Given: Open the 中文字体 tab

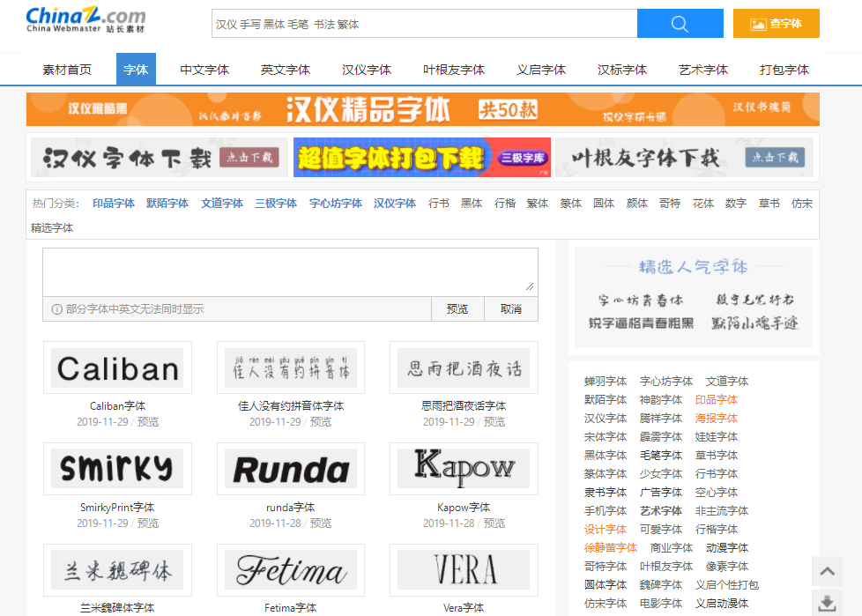Looking at the screenshot, I should click(204, 70).
